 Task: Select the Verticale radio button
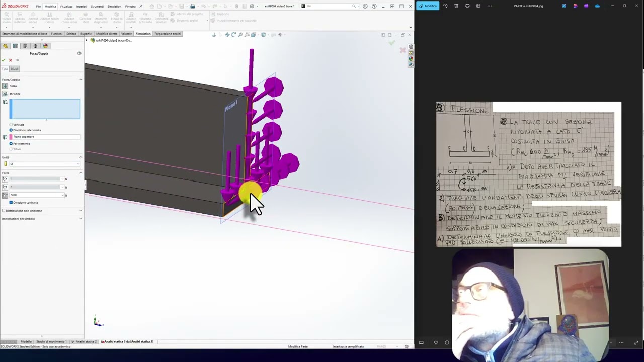(x=11, y=124)
